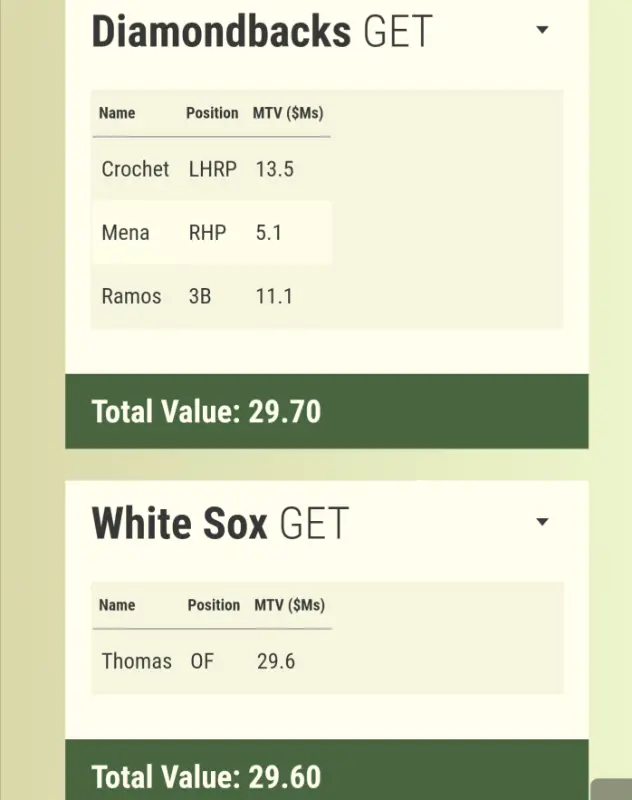Click the Diamondbacks GET heading
This screenshot has height=800, width=632.
(x=261, y=31)
